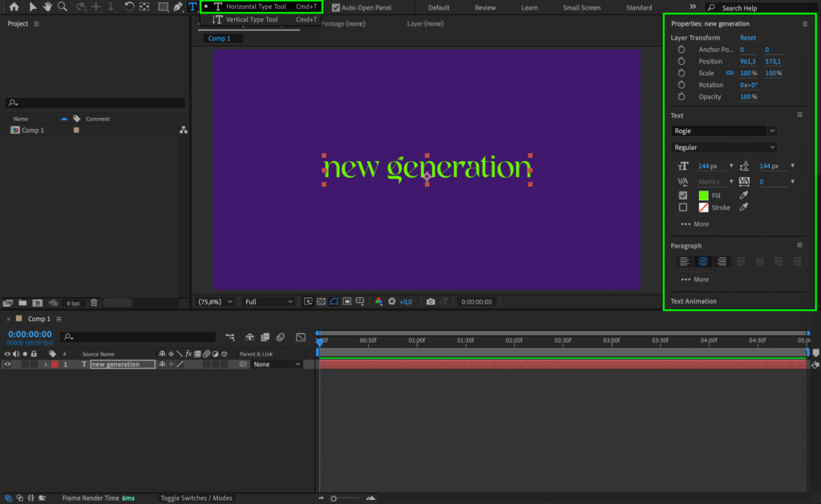
Task: Select the Rotation tool
Action: [x=128, y=7]
